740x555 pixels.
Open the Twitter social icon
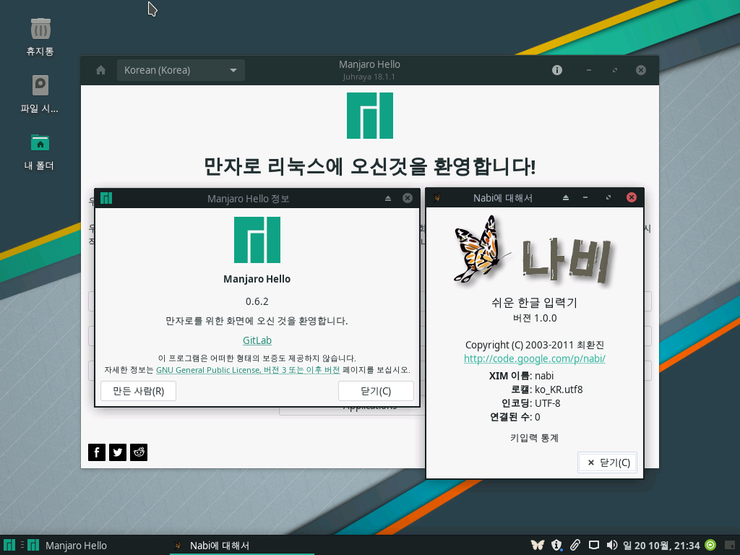tap(118, 452)
